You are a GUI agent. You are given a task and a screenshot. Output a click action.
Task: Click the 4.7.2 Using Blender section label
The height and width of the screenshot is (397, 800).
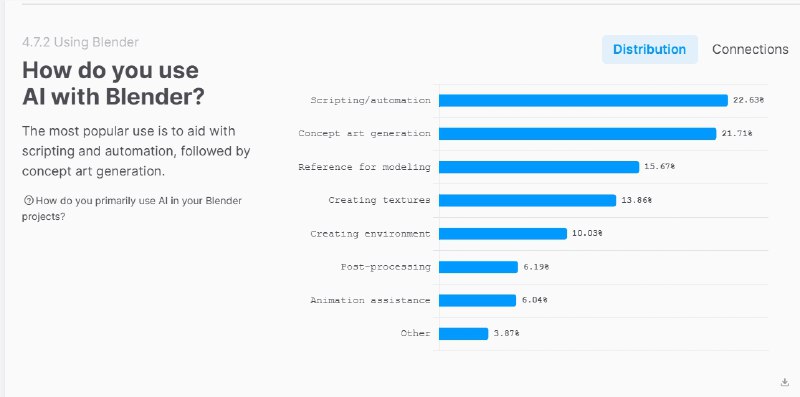[81, 42]
